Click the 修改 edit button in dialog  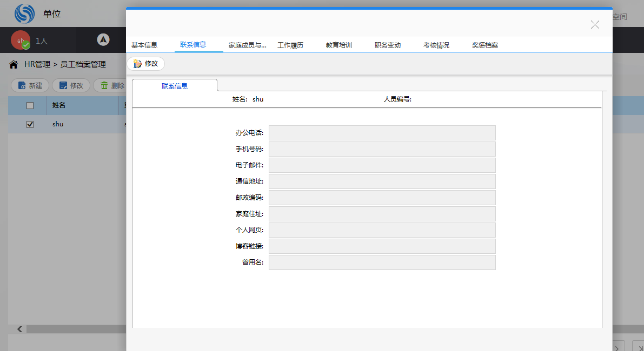145,64
